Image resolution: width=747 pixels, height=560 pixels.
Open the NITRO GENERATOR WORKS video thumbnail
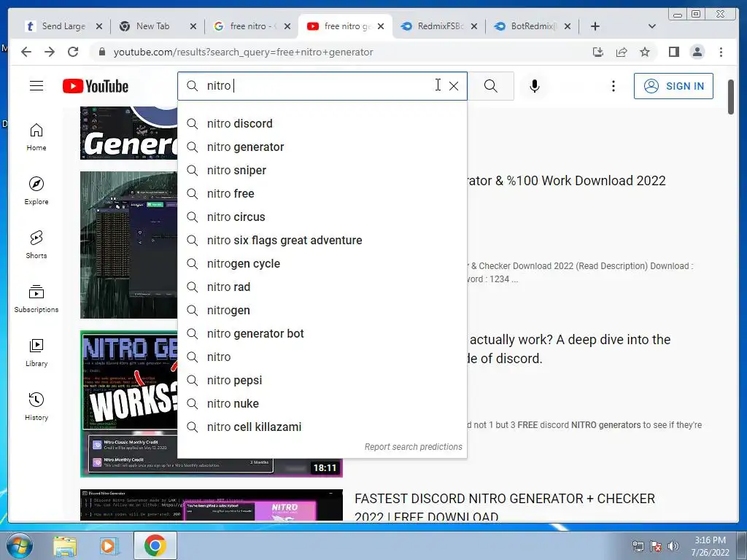[x=212, y=404]
